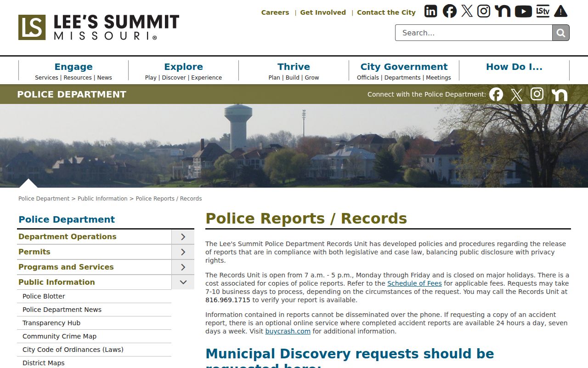Expand Department Operations arrow
This screenshot has height=368, width=588.
point(183,237)
